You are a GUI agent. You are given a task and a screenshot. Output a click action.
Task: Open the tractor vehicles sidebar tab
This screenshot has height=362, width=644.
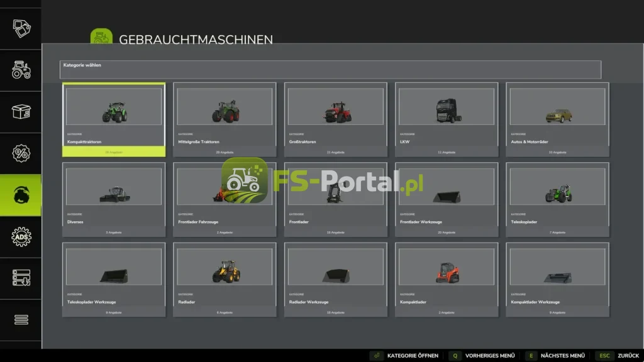tap(21, 70)
